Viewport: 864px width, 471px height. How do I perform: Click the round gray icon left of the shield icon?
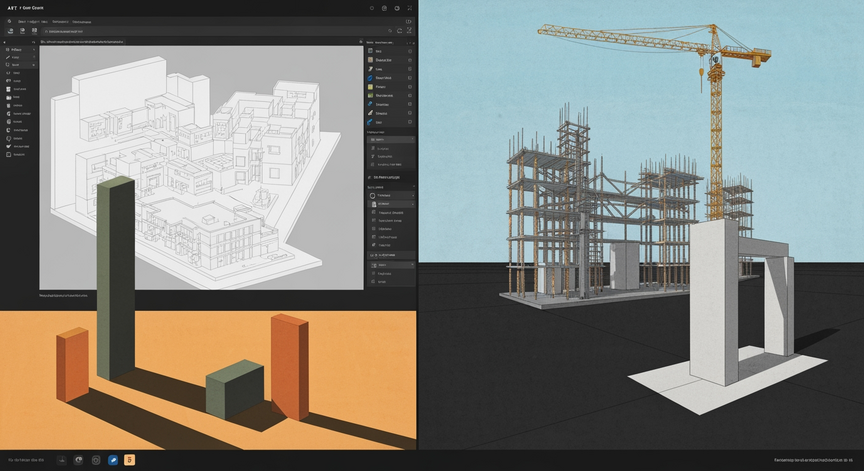[79, 460]
